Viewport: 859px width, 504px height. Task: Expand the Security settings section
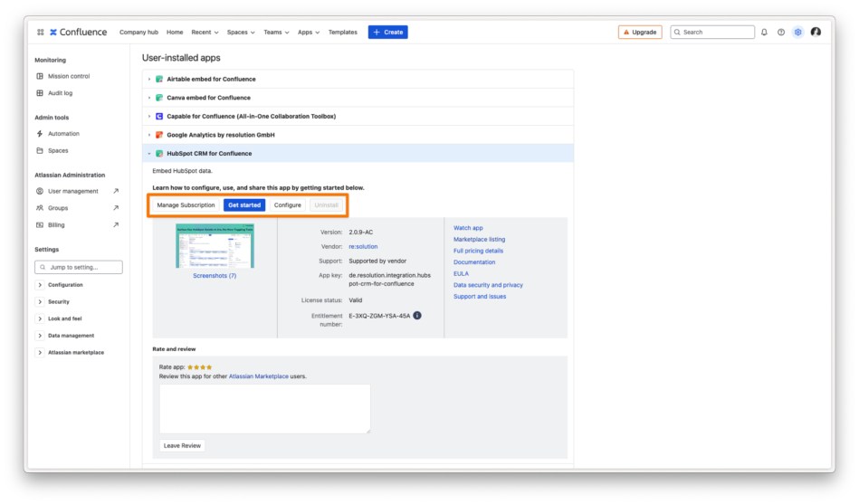click(40, 302)
